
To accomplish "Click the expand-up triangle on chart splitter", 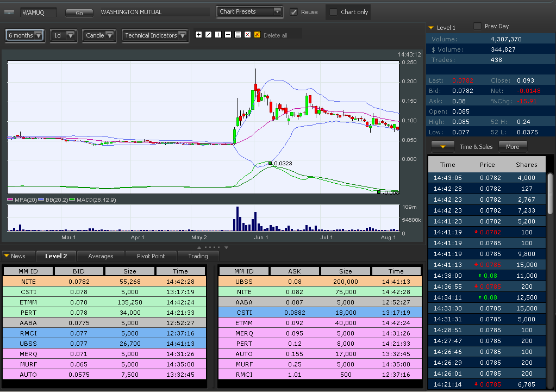I will coord(199,247).
